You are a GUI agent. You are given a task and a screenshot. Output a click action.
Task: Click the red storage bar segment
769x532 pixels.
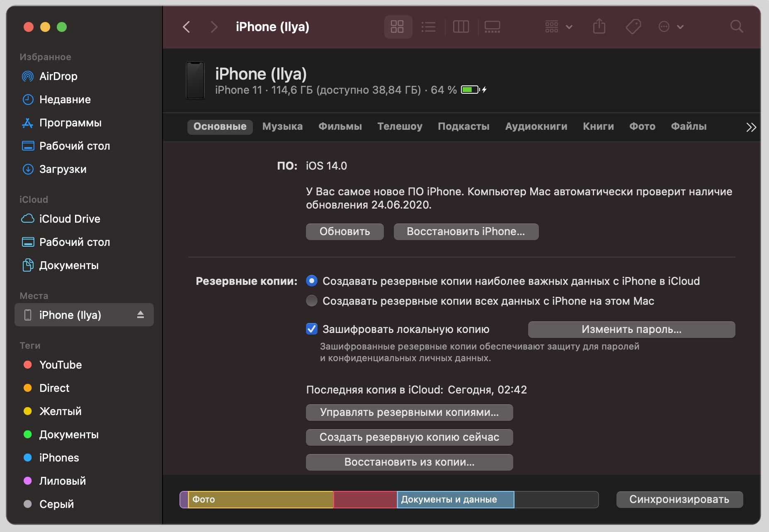tap(365, 500)
